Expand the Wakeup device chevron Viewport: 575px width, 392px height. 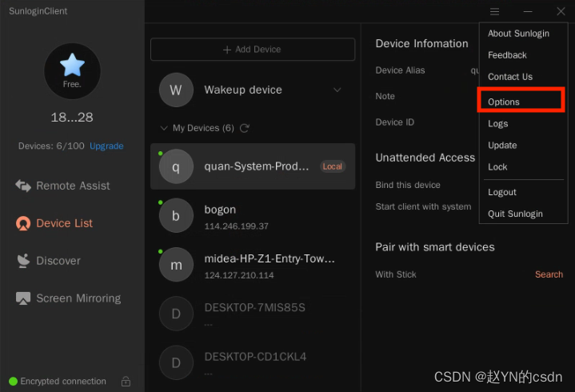click(337, 90)
